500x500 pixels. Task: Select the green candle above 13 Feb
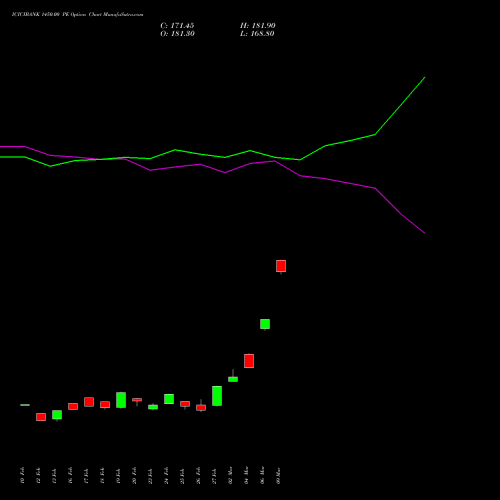click(x=57, y=415)
